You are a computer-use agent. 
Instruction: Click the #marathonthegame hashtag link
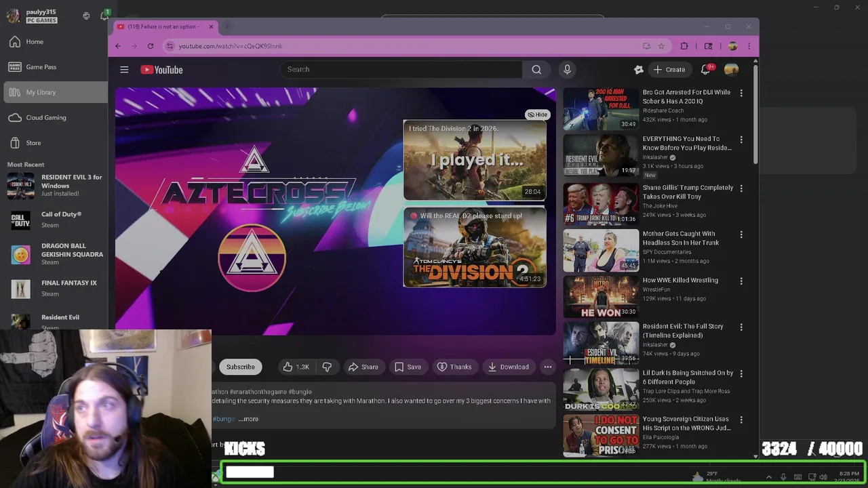point(258,392)
